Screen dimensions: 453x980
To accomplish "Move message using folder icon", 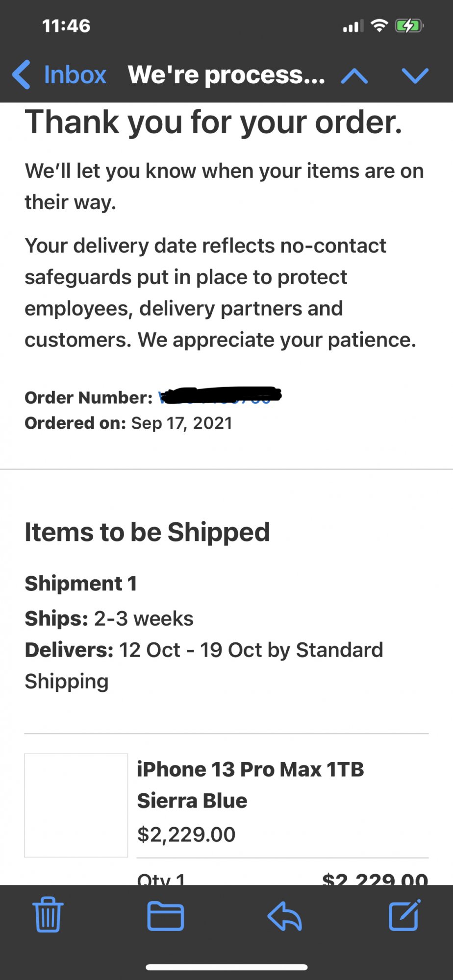I will coord(166,915).
